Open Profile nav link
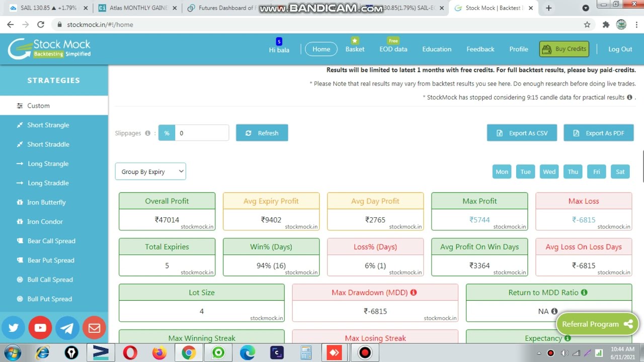The width and height of the screenshot is (644, 362). pyautogui.click(x=519, y=49)
